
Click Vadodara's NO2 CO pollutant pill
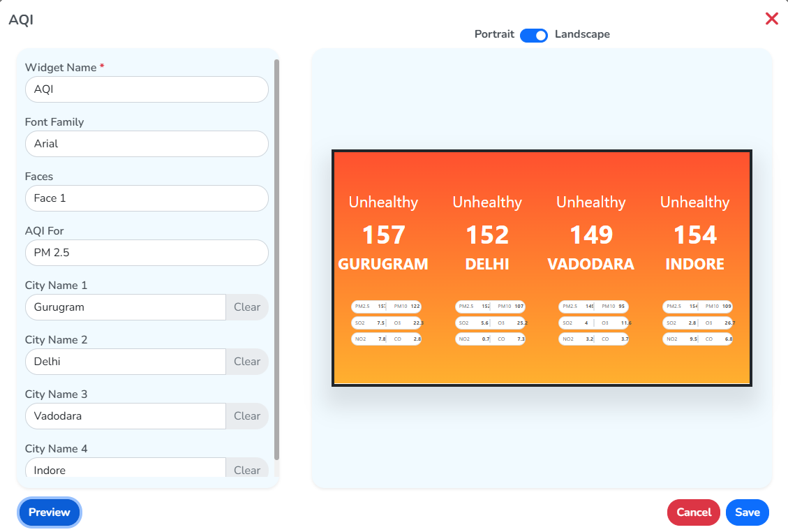pos(593,339)
